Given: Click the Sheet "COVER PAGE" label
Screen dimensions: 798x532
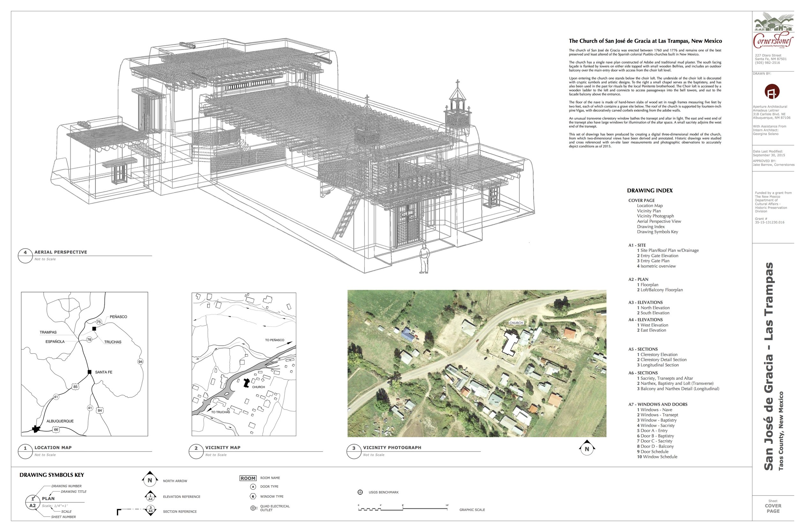Looking at the screenshot, I should click(773, 508).
